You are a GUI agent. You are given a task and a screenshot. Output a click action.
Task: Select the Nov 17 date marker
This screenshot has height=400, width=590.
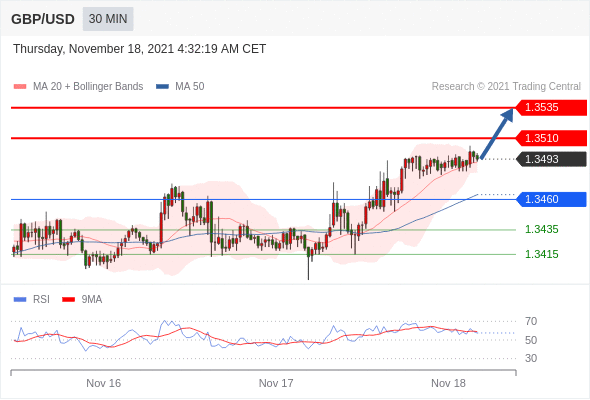[276, 383]
